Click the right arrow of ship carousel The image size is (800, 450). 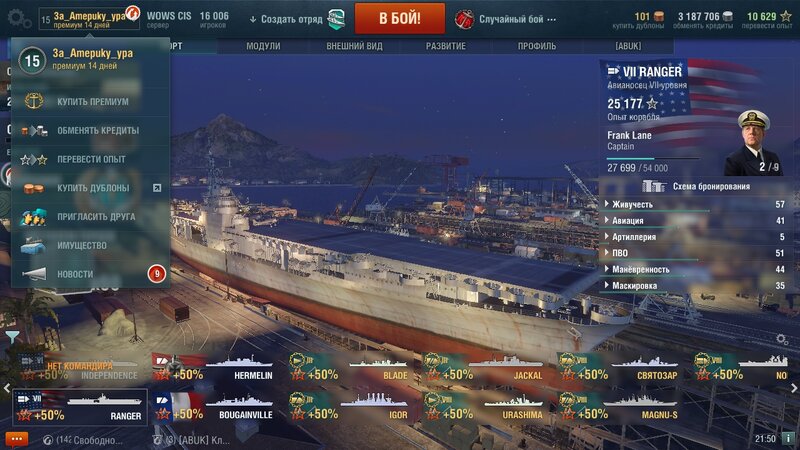[x=794, y=388]
